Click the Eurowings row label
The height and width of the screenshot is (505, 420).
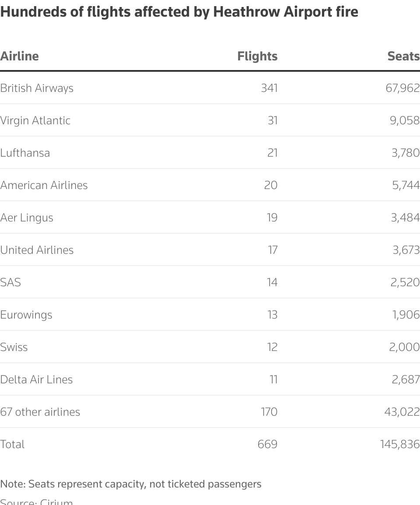coord(26,315)
